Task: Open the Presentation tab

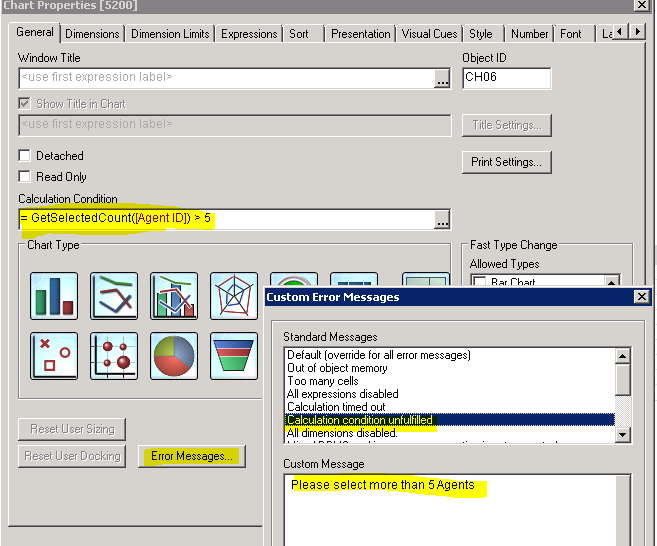Action: 360,34
